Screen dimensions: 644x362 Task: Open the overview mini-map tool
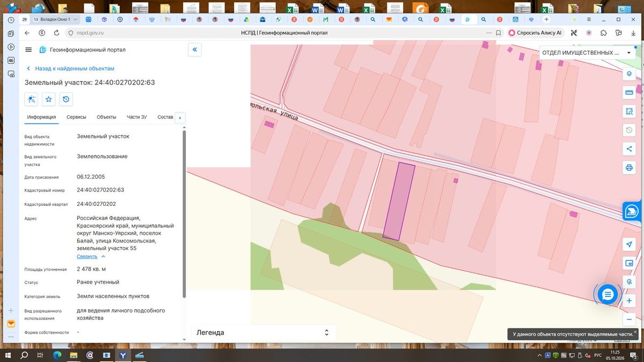[x=630, y=263]
